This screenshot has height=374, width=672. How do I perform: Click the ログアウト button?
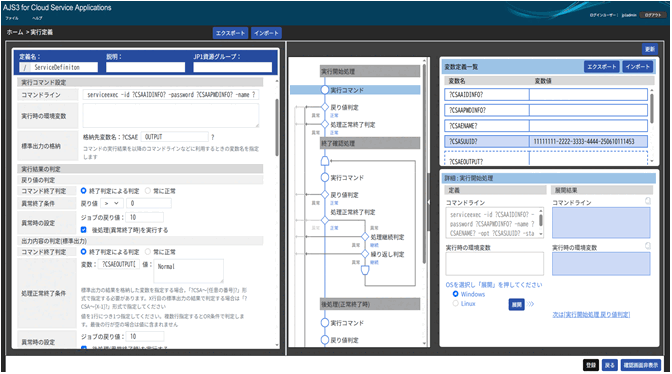(653, 15)
